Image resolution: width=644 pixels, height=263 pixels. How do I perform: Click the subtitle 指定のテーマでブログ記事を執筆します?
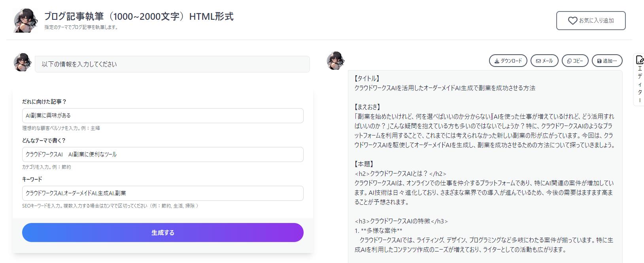tap(81, 28)
